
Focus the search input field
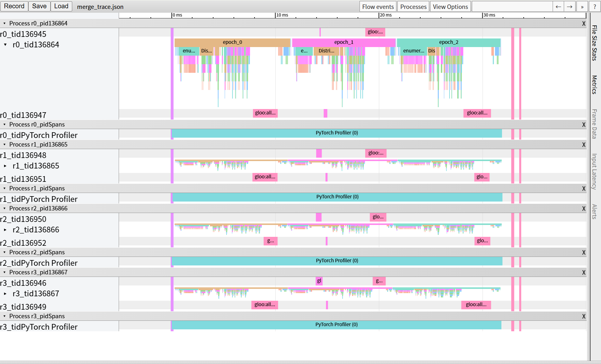coord(512,7)
